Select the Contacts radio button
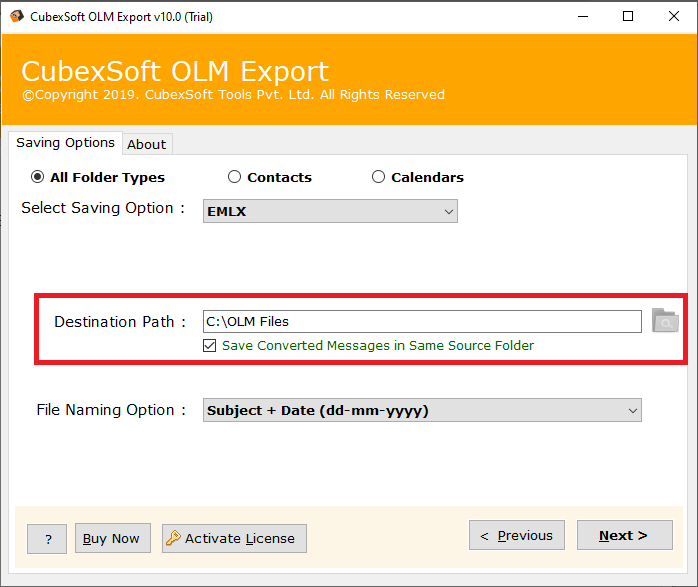This screenshot has height=587, width=698. point(234,177)
